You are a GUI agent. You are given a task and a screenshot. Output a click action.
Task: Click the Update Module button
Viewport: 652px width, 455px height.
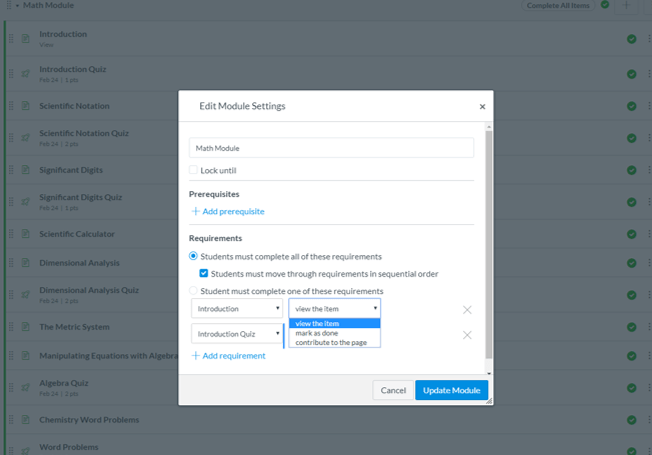coord(451,390)
